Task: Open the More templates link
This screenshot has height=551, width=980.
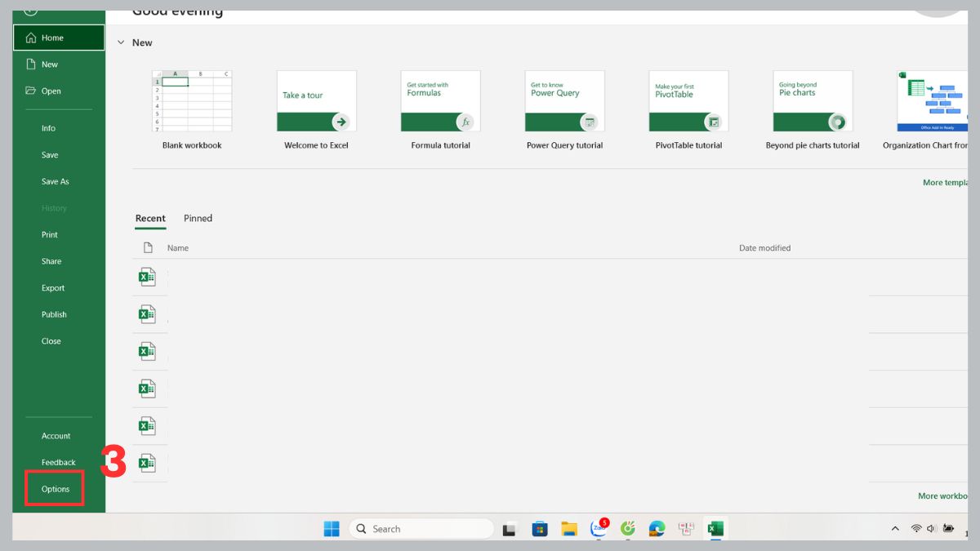Action: 945,183
